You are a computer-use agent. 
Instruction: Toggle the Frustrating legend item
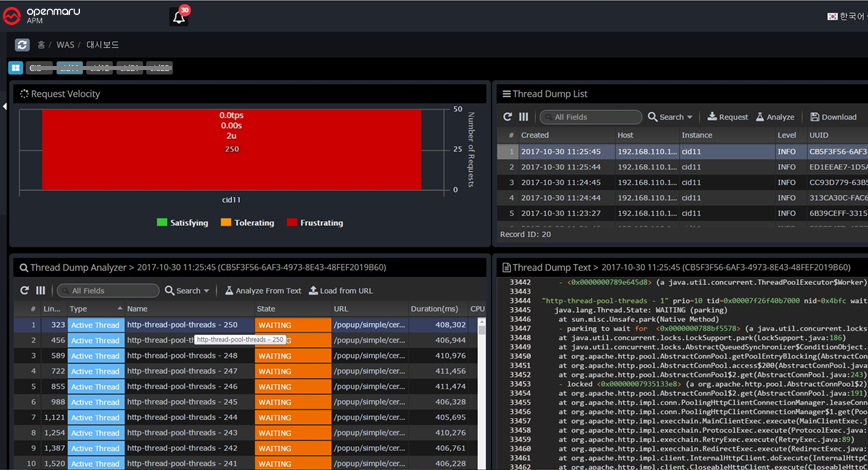click(315, 223)
